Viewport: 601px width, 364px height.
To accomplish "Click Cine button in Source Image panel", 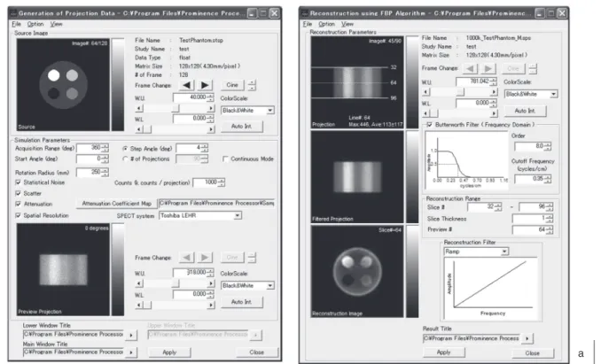I will point(232,85).
